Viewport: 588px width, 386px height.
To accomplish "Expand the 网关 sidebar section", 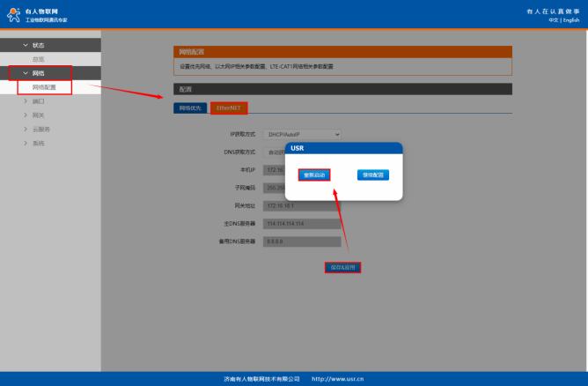I will [x=38, y=115].
